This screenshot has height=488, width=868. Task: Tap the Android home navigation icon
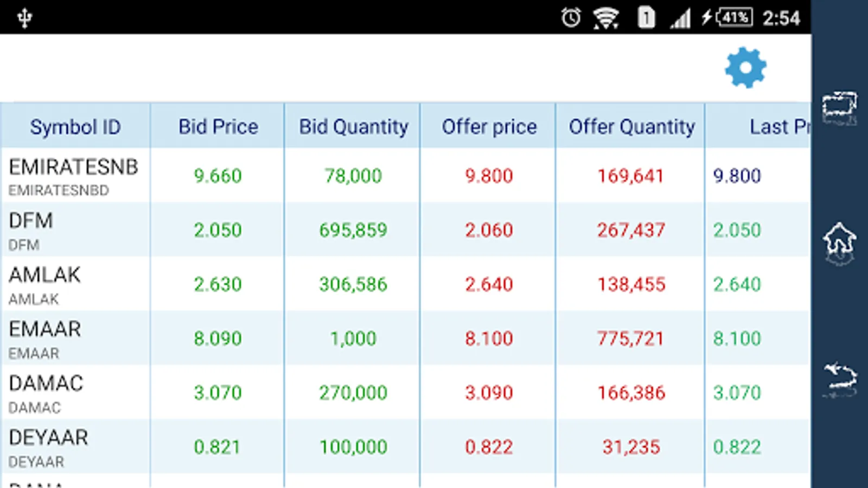click(x=839, y=243)
